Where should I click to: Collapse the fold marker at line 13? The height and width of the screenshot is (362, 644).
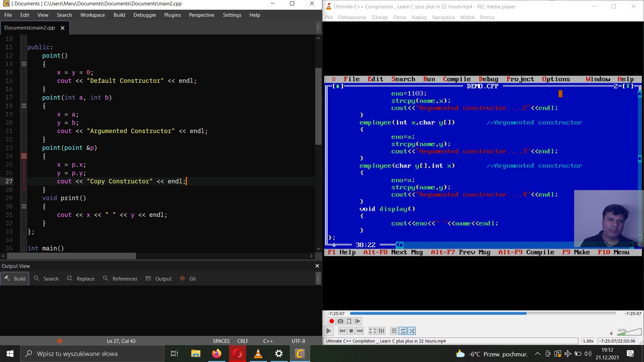24,64
